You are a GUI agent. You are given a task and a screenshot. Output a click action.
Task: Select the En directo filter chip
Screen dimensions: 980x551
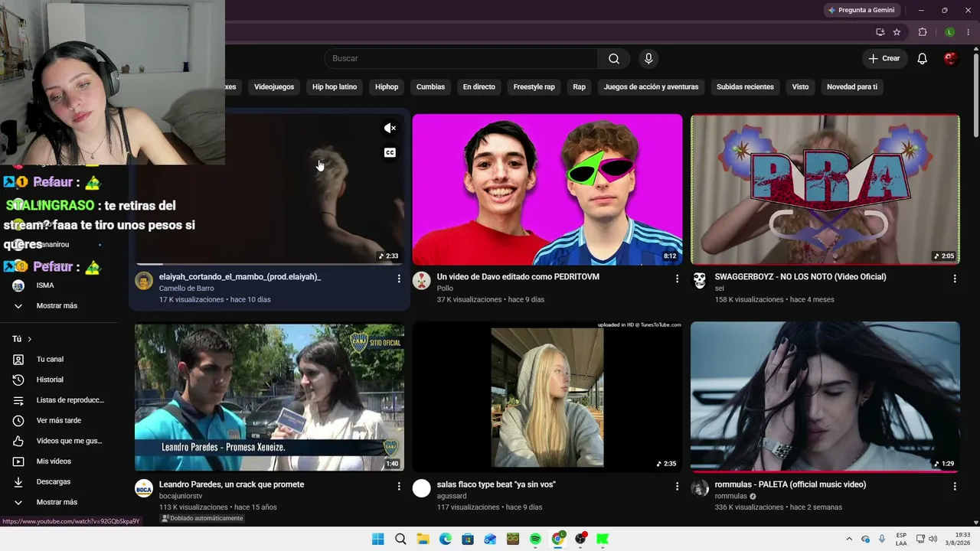tap(479, 86)
